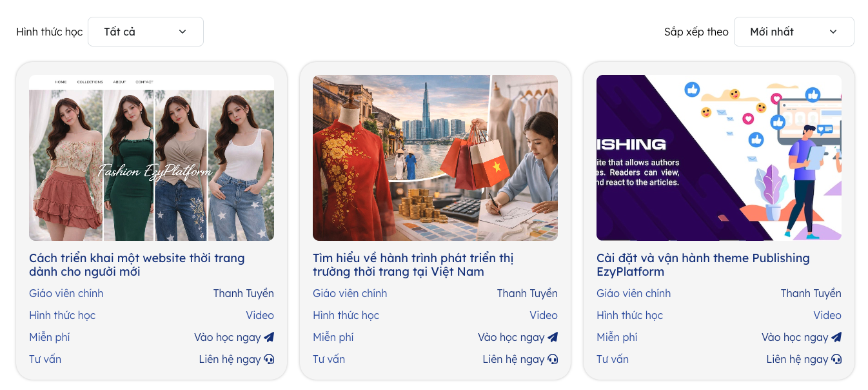The image size is (868, 390).
Task: Click chevron arrow in "Tất cả" dropdown
Action: 182,32
